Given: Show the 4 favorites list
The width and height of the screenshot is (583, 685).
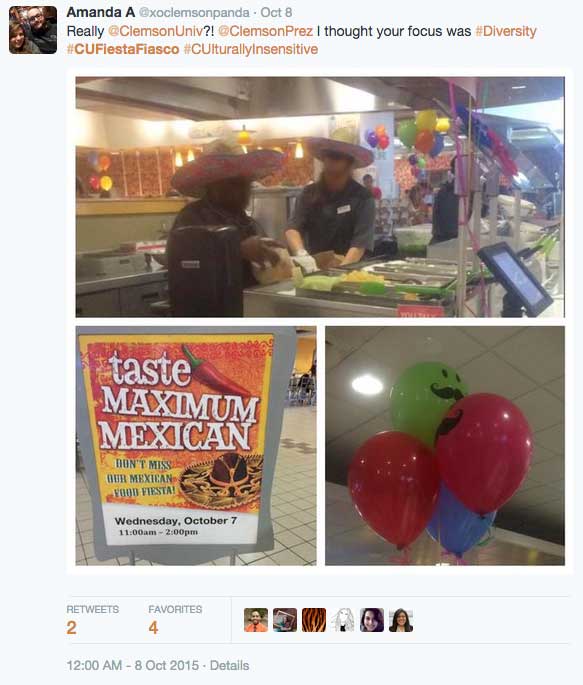Looking at the screenshot, I should (x=175, y=620).
